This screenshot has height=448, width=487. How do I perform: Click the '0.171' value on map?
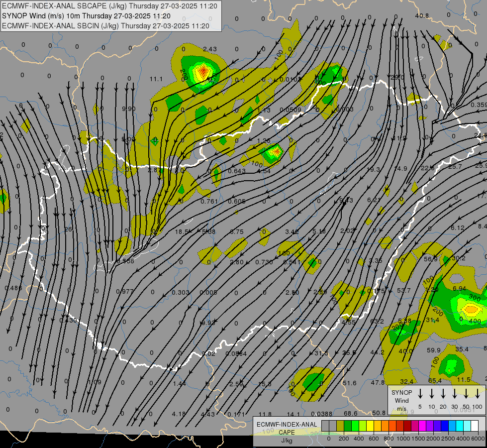[236, 415]
